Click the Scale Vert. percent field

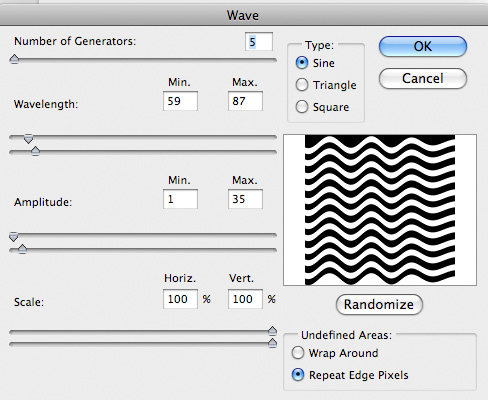click(245, 299)
